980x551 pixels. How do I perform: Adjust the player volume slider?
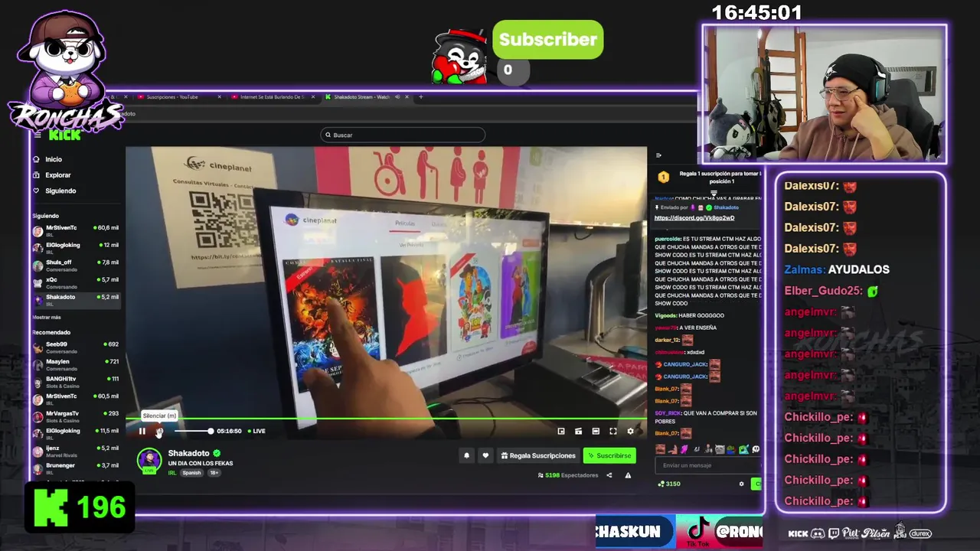194,432
